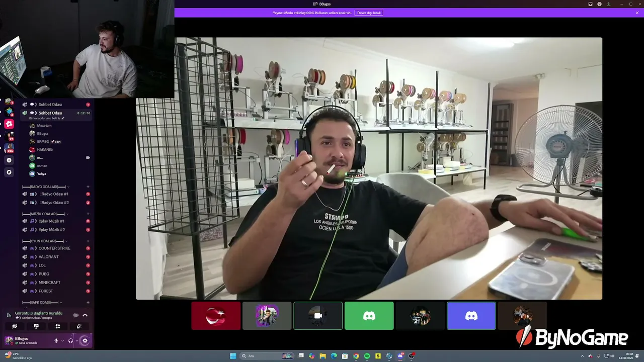This screenshot has width=644, height=362.
Task: Show hidden system tray icons
Action: (582, 356)
